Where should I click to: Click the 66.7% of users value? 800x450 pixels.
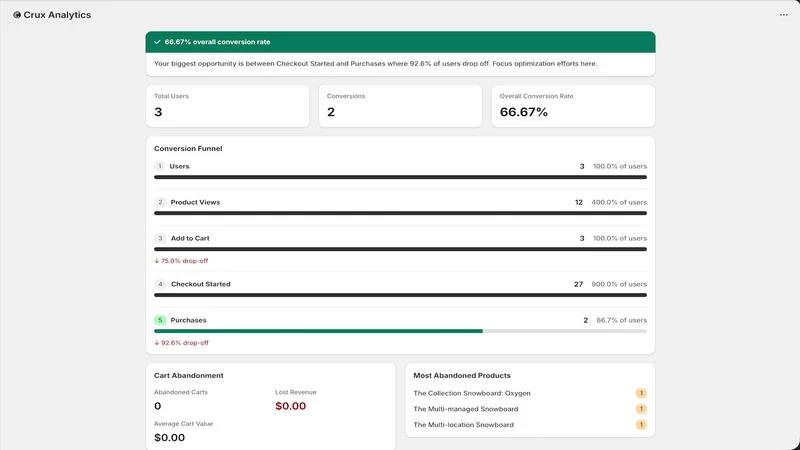point(621,320)
